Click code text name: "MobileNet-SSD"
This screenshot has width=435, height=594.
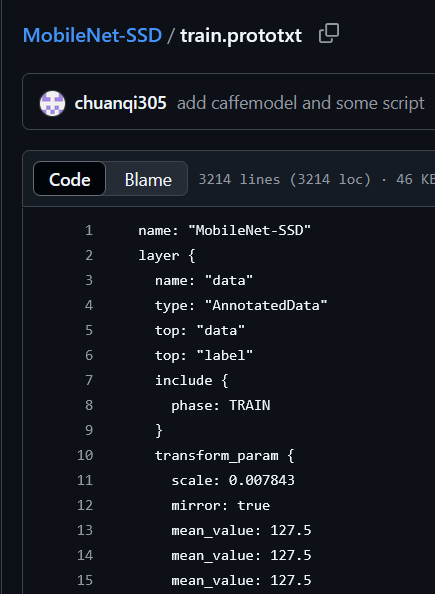225,230
